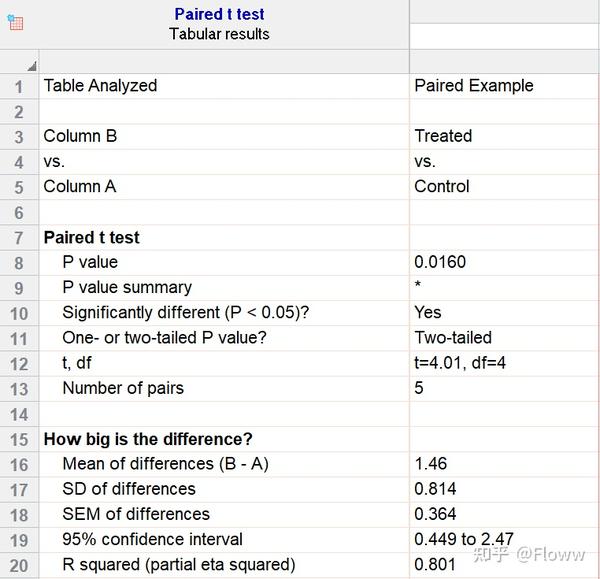Select the "SEM of differences" label cell
Screen dimensions: 600x579
tap(136, 514)
